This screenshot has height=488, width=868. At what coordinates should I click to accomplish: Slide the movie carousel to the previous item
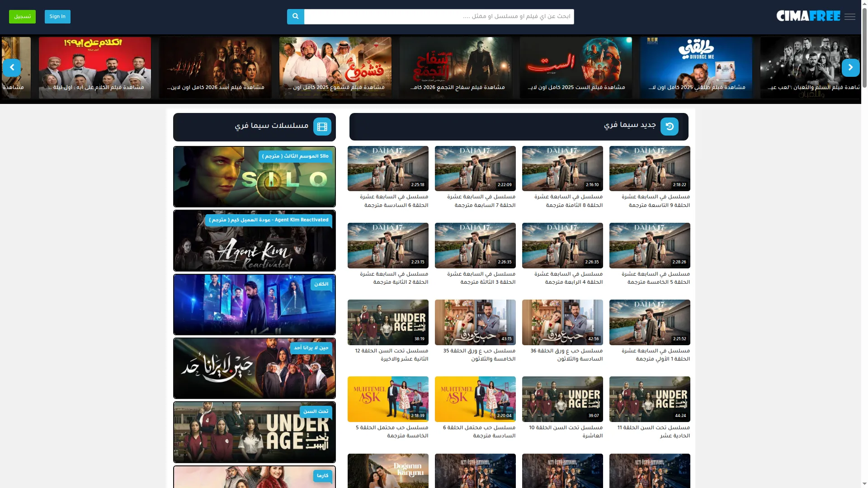coord(12,68)
